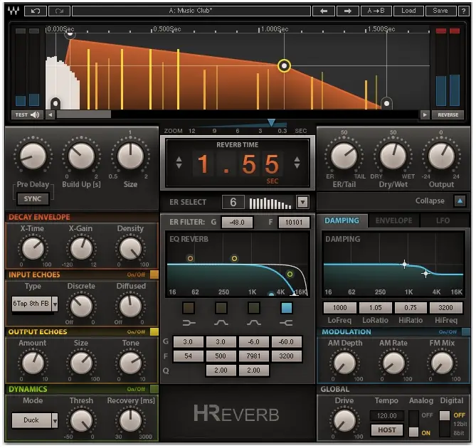
Task: Toggle Dynamics On/Off
Action: point(154,389)
